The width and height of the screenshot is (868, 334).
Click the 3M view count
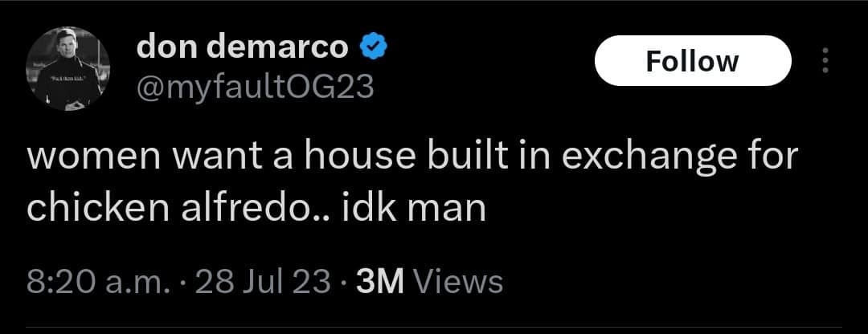coord(381,282)
